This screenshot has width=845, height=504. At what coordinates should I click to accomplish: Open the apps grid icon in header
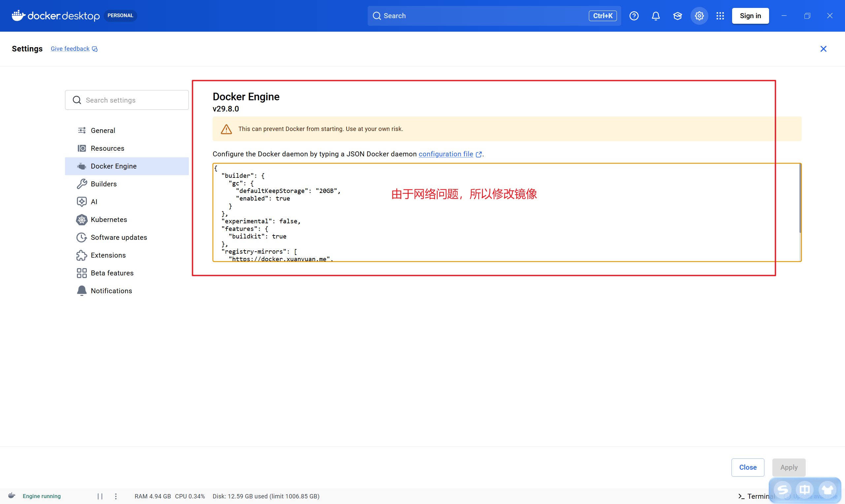720,16
